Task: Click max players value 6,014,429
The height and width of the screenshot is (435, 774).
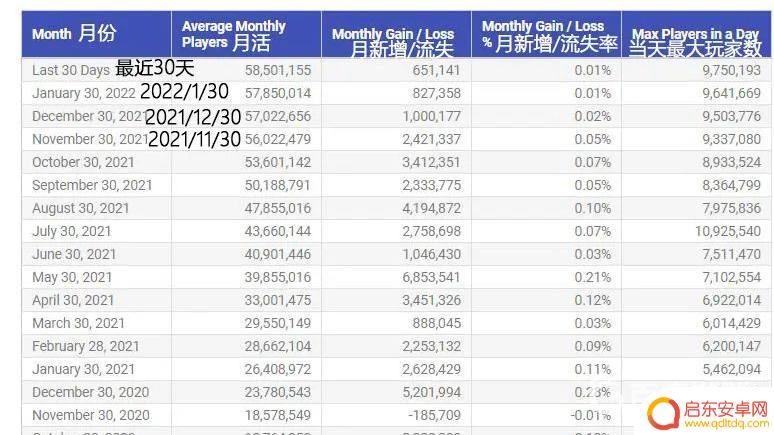Action: point(732,323)
